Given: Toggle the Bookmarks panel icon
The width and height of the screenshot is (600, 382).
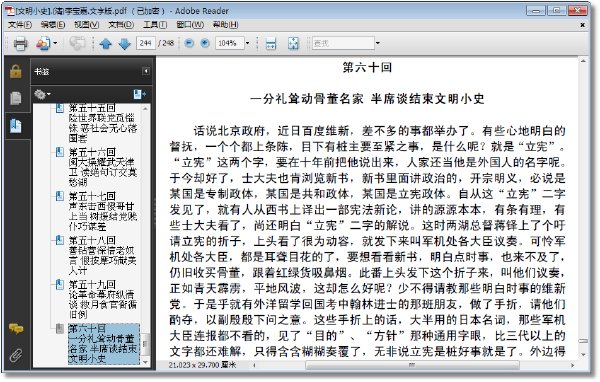Looking at the screenshot, I should click(x=16, y=126).
